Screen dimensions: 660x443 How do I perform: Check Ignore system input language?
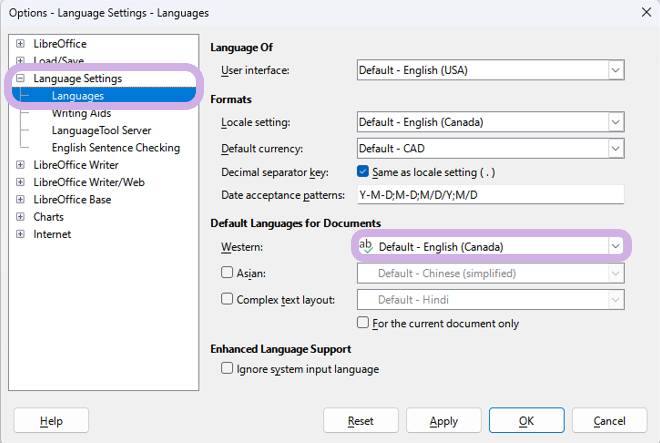[x=227, y=368]
